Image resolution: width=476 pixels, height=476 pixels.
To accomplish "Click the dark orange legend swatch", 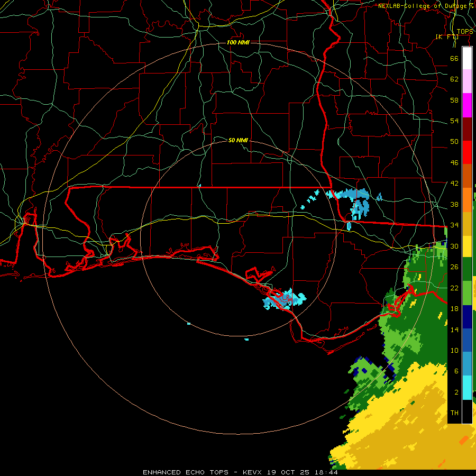I will [x=467, y=176].
